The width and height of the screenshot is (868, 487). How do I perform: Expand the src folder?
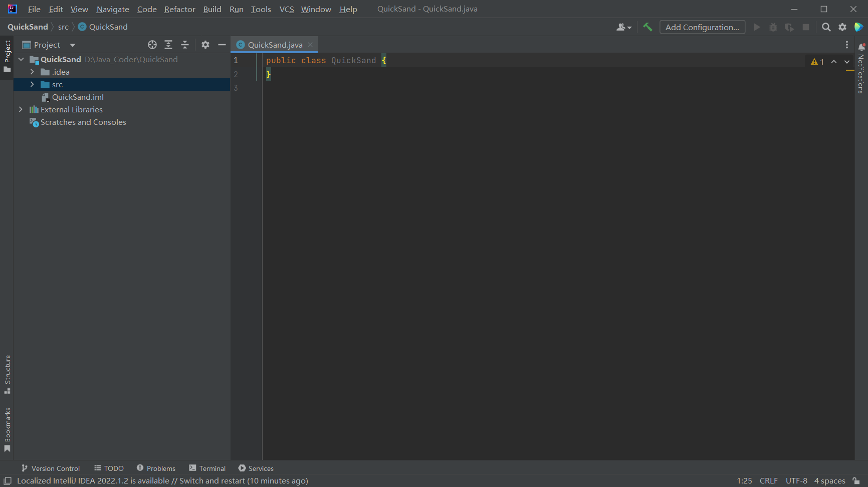32,84
